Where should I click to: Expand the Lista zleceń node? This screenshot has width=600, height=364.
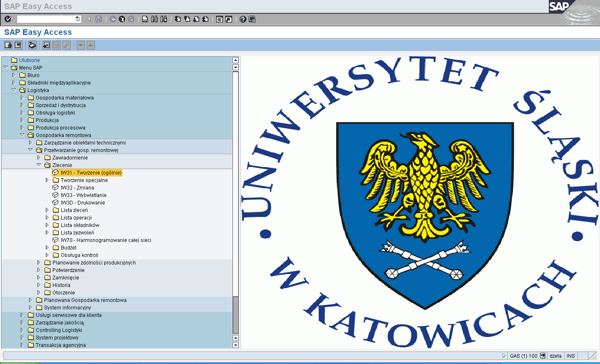[x=47, y=210]
